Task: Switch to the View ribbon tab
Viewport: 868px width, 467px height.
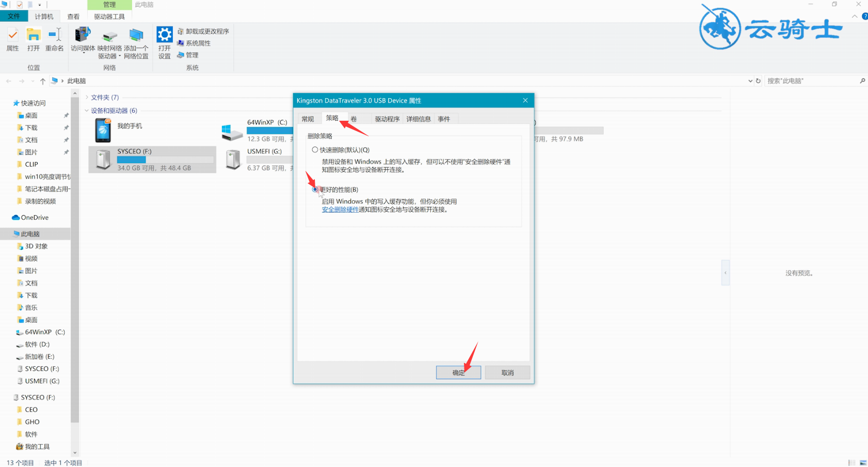Action: [x=73, y=17]
